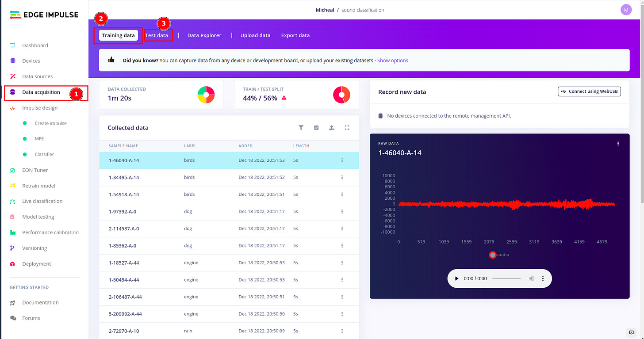Screen dimensions: 644x339
Task: Click the train/test split donut chart
Action: (341, 95)
